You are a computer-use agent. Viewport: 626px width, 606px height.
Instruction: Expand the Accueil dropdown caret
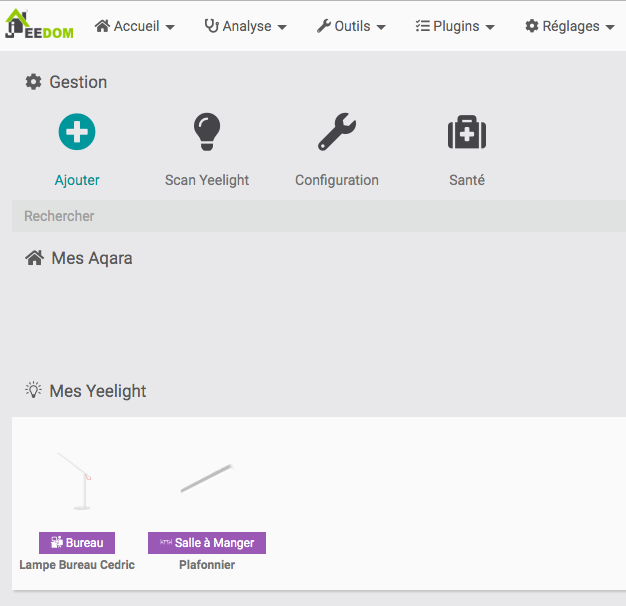click(x=170, y=28)
